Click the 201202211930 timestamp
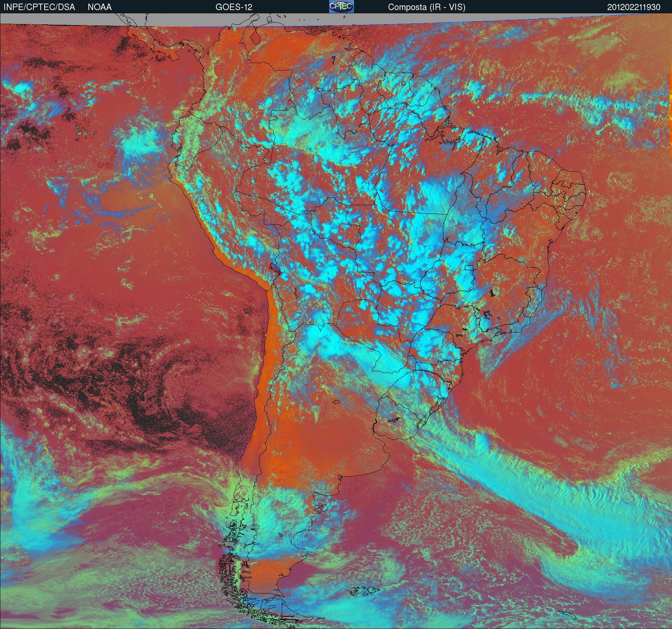Image resolution: width=672 pixels, height=629 pixels. (634, 7)
